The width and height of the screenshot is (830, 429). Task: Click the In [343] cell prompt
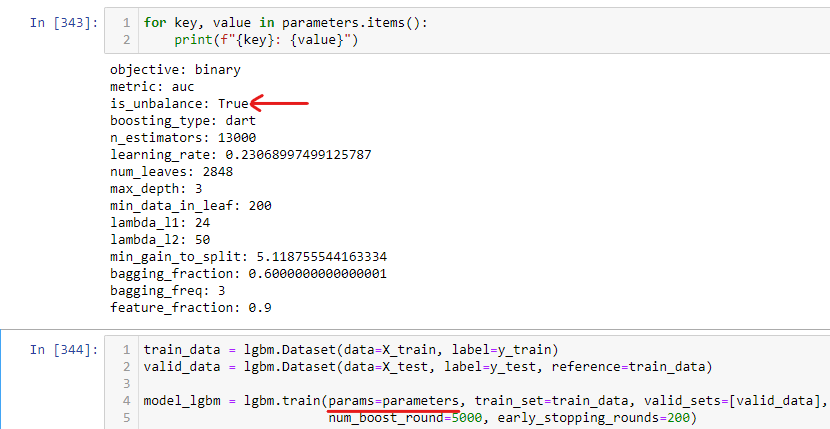(64, 23)
